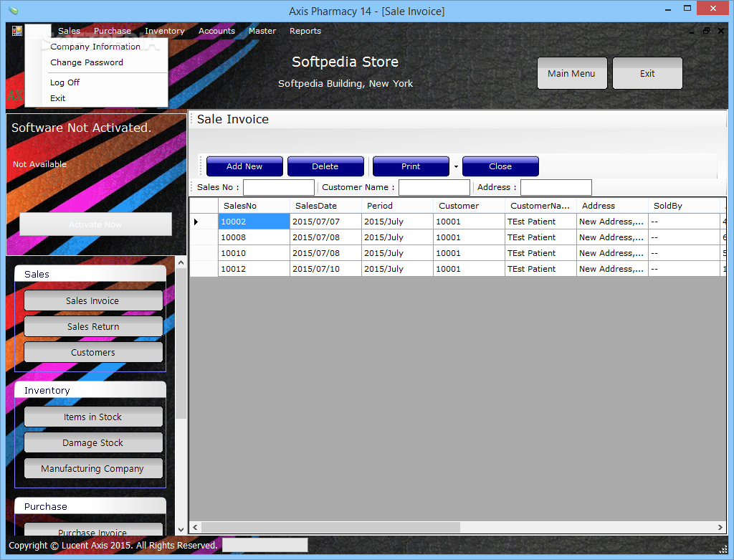Open the Inventory menu
The width and height of the screenshot is (734, 560).
click(x=165, y=31)
